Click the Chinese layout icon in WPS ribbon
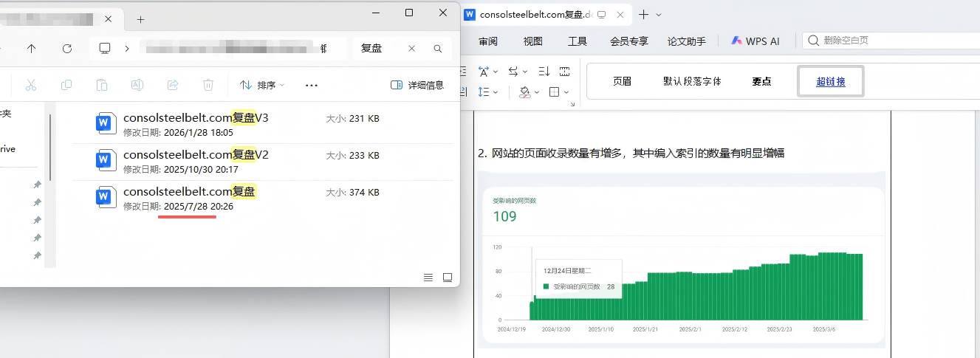Image resolution: width=980 pixels, height=358 pixels. tap(484, 72)
